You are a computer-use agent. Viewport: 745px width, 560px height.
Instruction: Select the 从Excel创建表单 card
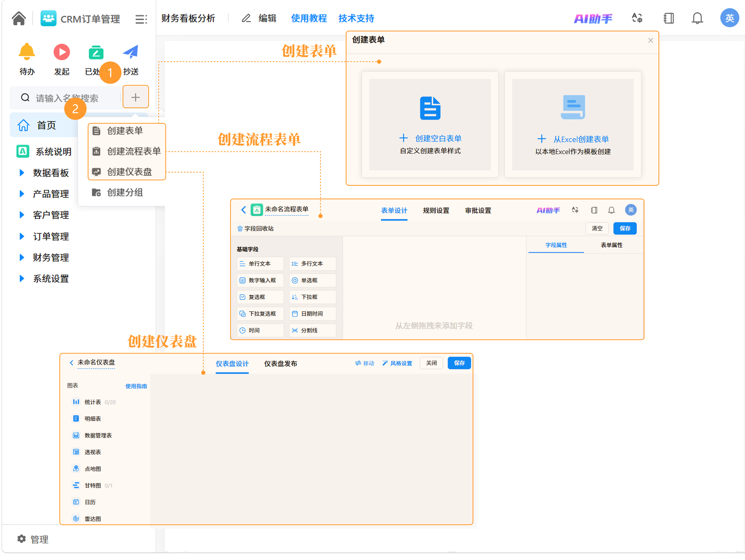[x=573, y=124]
